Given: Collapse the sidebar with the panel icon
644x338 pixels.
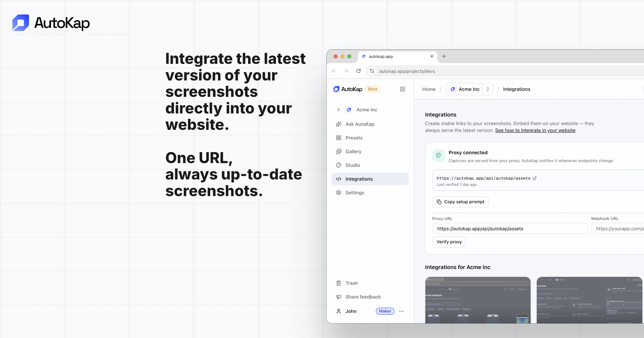Looking at the screenshot, I should pyautogui.click(x=402, y=89).
